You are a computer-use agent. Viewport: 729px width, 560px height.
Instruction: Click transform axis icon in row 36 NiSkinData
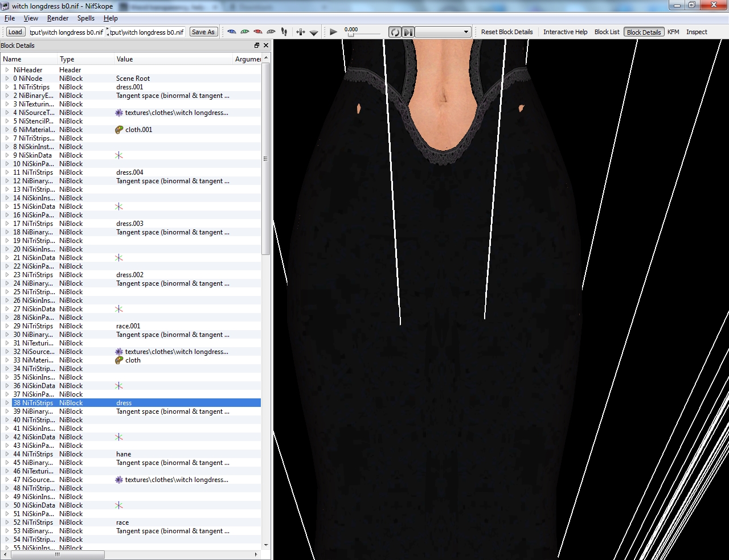[119, 386]
